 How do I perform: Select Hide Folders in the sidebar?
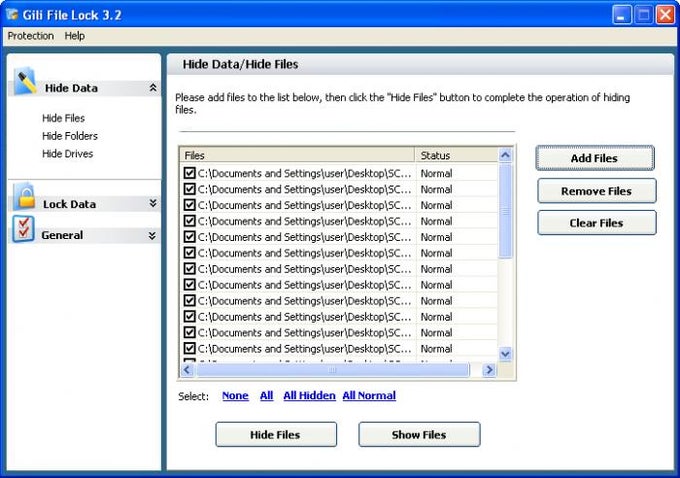(70, 136)
